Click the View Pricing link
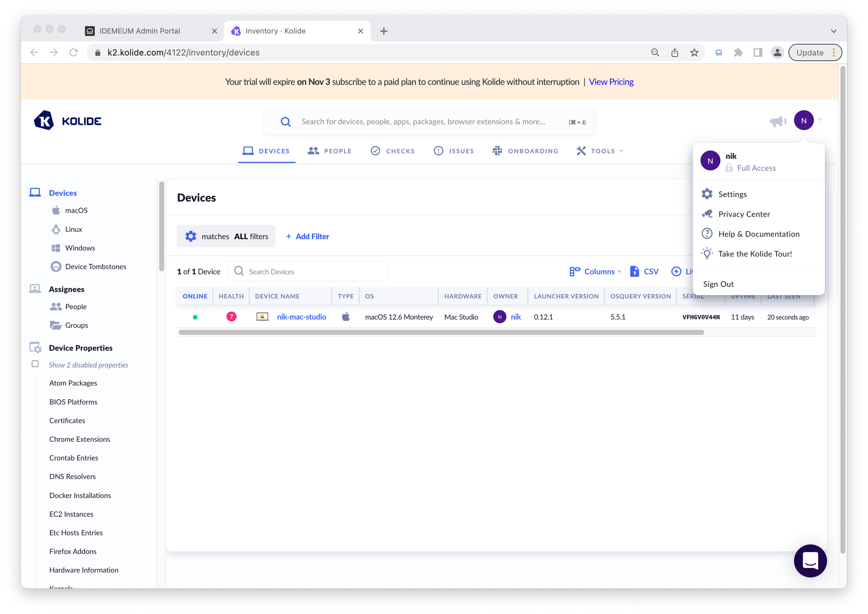Screen dimensions: 868x614 tap(611, 82)
